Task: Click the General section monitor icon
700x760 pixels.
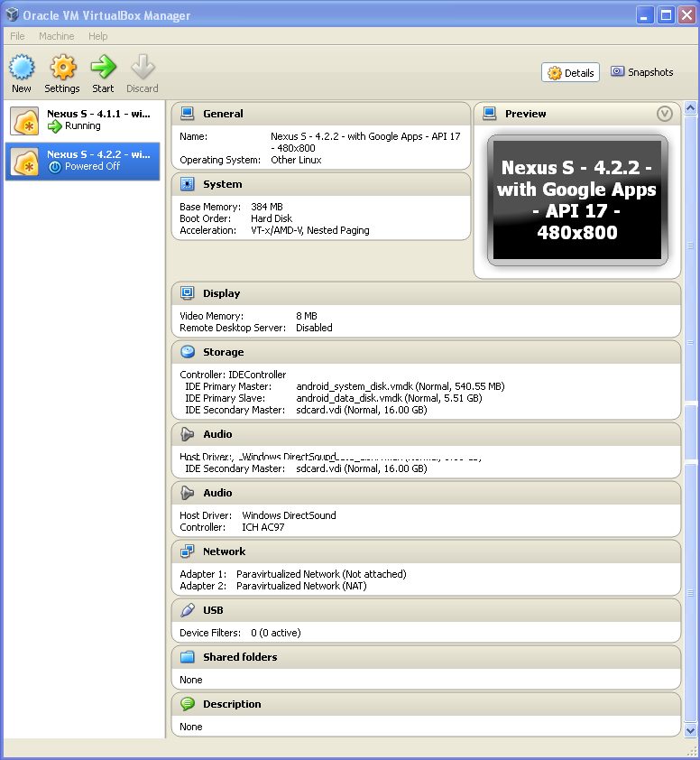Action: point(188,114)
